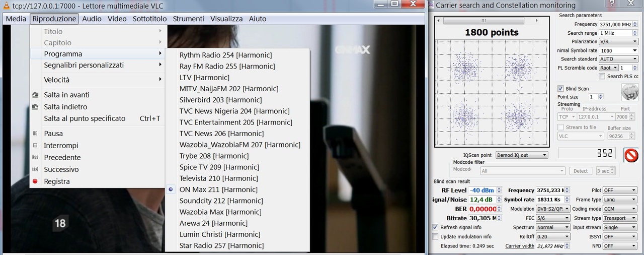The height and width of the screenshot is (255, 644).
Task: Click the red Registra record icon
Action: 35,181
